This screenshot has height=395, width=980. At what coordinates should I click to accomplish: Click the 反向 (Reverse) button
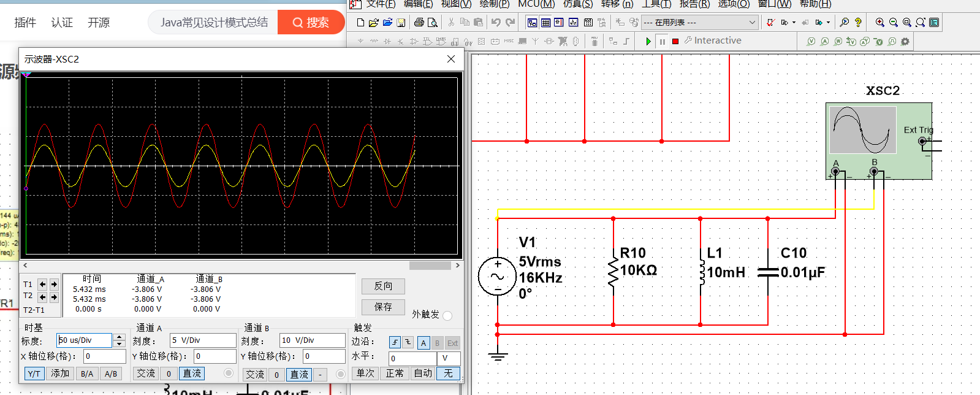pyautogui.click(x=383, y=286)
